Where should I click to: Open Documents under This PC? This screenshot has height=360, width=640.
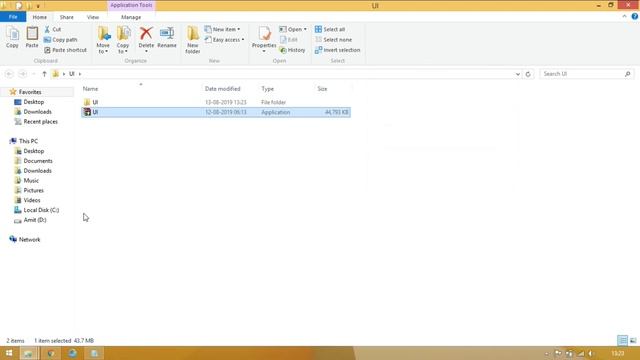click(x=38, y=161)
